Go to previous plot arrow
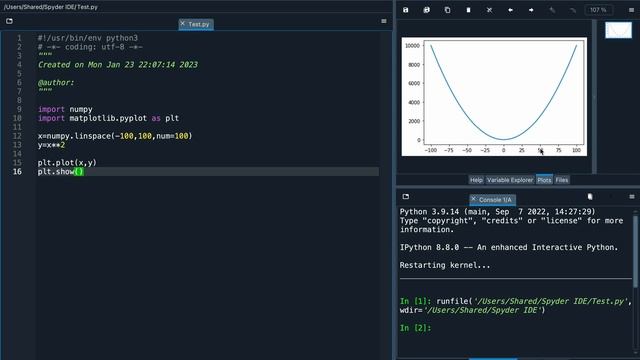This screenshot has width=640, height=360. [x=510, y=10]
